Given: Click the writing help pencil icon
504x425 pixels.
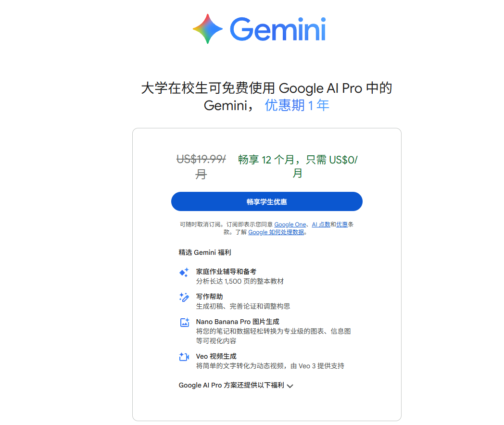Looking at the screenshot, I should pos(184,297).
